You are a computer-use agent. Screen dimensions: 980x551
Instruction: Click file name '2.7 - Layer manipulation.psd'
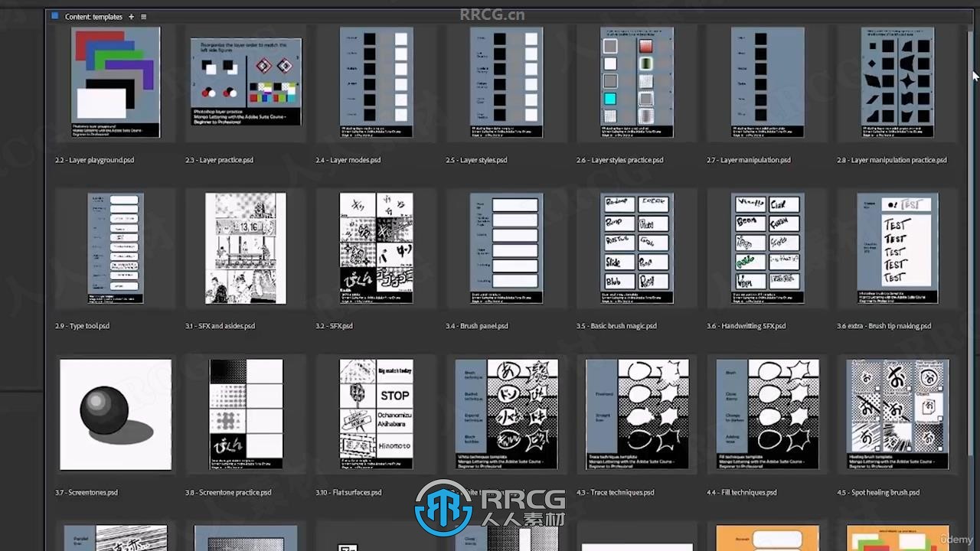pos(749,160)
